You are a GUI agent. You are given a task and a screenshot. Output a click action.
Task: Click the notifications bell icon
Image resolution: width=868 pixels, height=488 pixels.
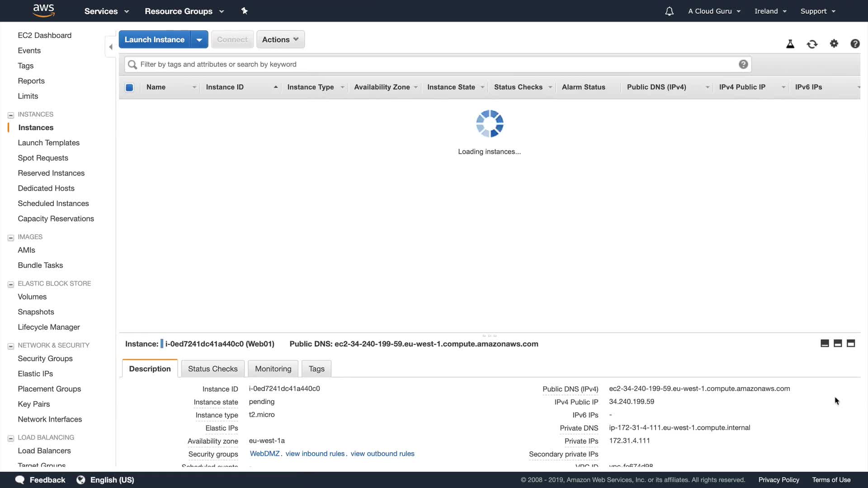tap(669, 11)
